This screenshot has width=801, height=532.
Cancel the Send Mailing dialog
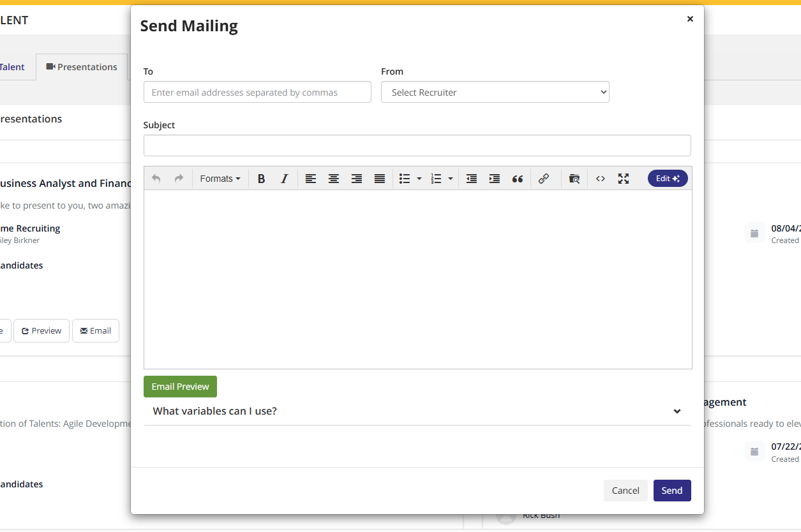625,491
